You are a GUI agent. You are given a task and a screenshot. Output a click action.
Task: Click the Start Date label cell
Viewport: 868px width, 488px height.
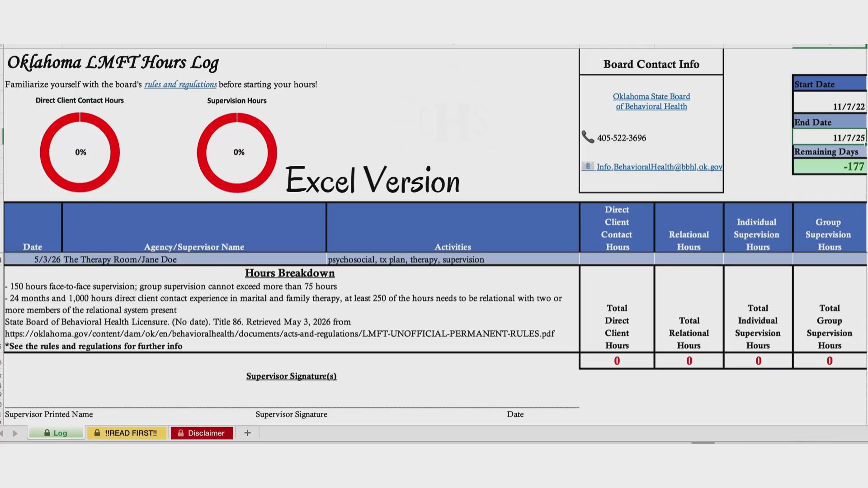point(830,84)
